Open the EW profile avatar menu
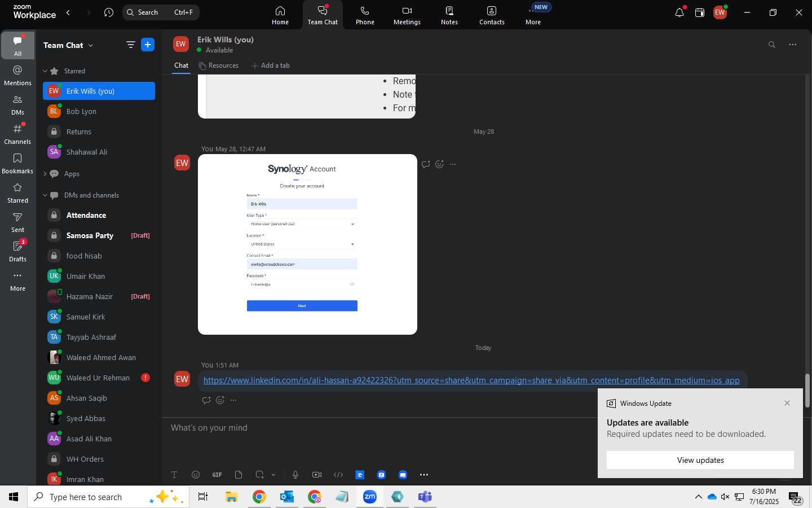This screenshot has width=812, height=508. [x=720, y=12]
